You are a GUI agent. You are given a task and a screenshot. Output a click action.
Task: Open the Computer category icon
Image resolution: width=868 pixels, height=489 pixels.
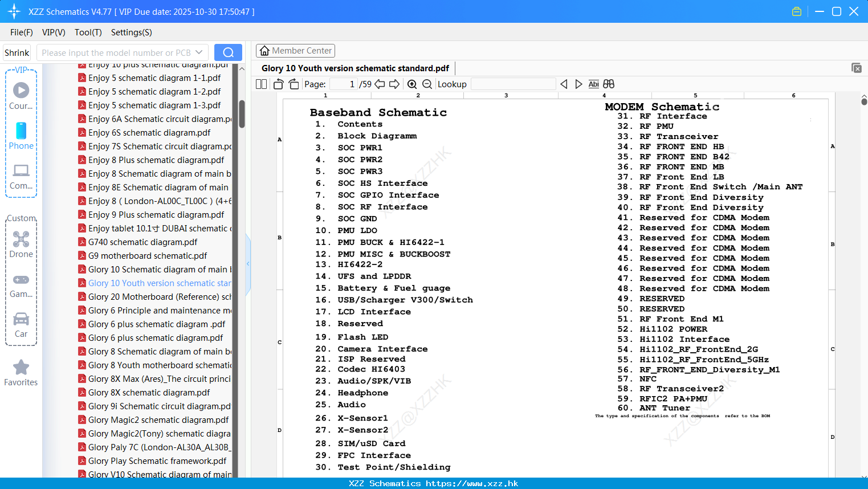(21, 176)
